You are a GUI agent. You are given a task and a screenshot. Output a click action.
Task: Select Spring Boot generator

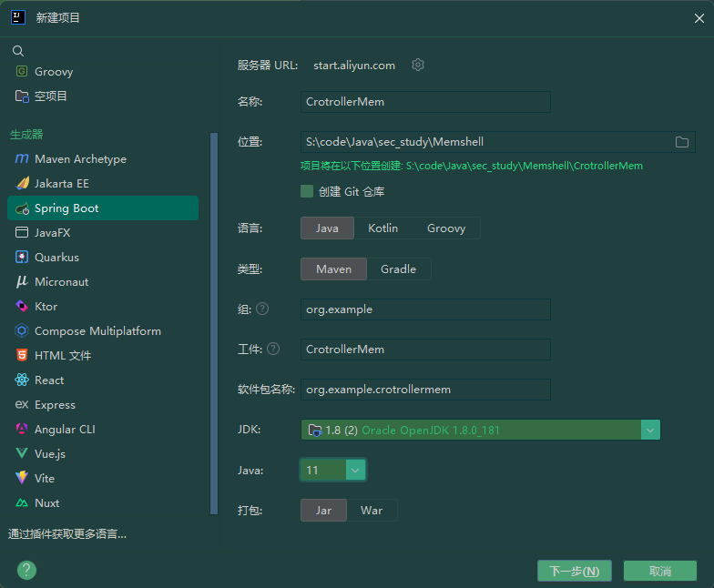point(103,208)
